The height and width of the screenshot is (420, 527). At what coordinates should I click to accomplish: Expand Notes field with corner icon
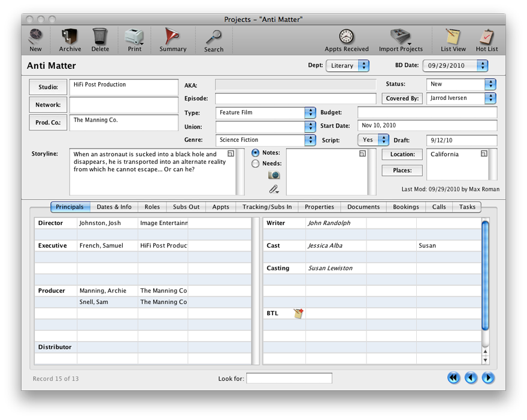363,153
